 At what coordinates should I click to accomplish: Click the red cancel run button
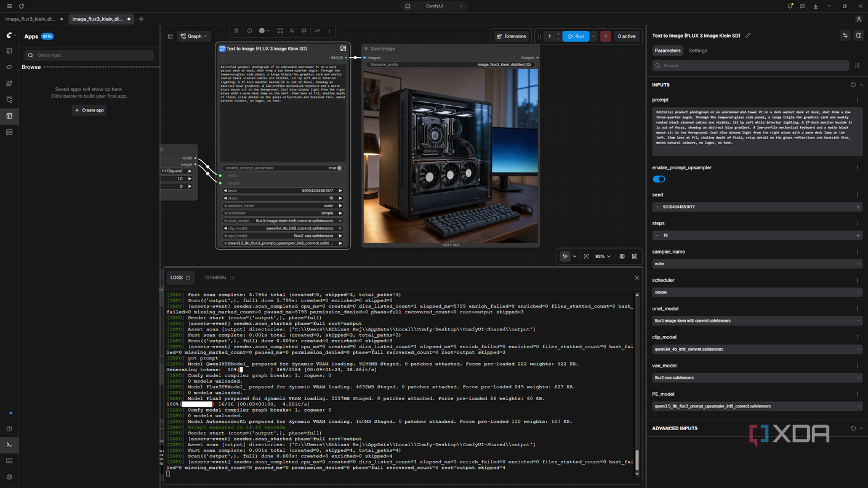click(x=606, y=36)
